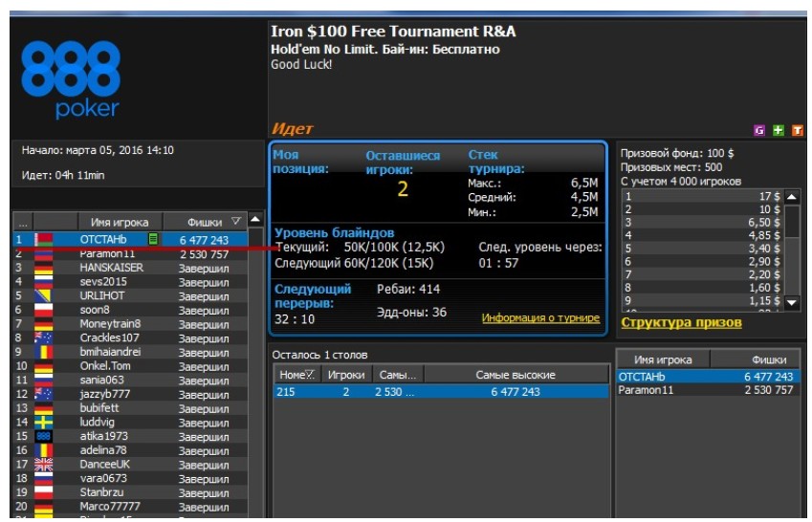Viewport: 812px width, 522px height.
Task: Sort tables by the Номер column header
Action: pyautogui.click(x=296, y=375)
